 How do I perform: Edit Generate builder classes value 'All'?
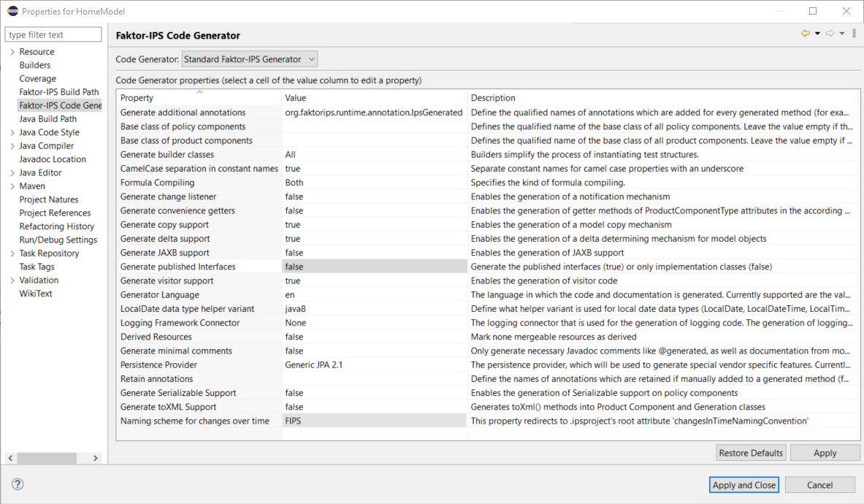coord(374,155)
